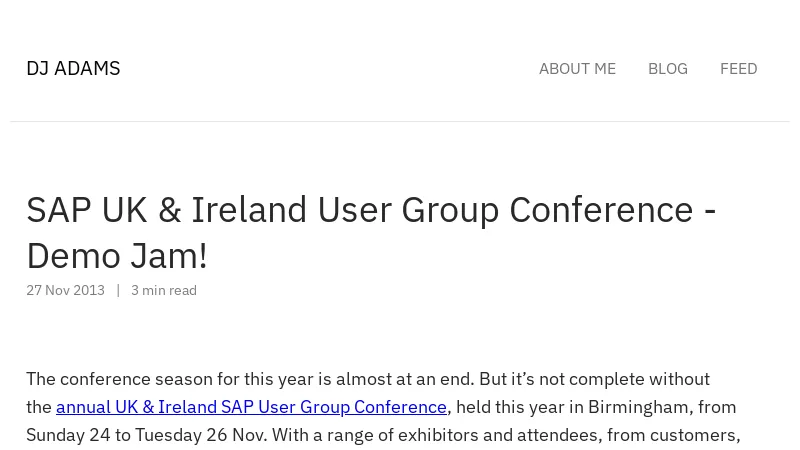Click the header divider line below navigation
800x450 pixels.
coord(400,121)
